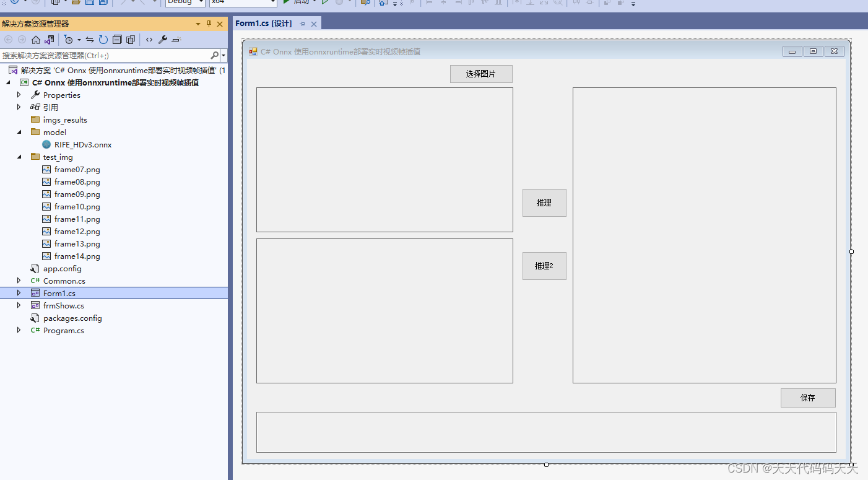The image size is (868, 480).
Task: Pin the Form1.cs design tab
Action: (x=303, y=24)
